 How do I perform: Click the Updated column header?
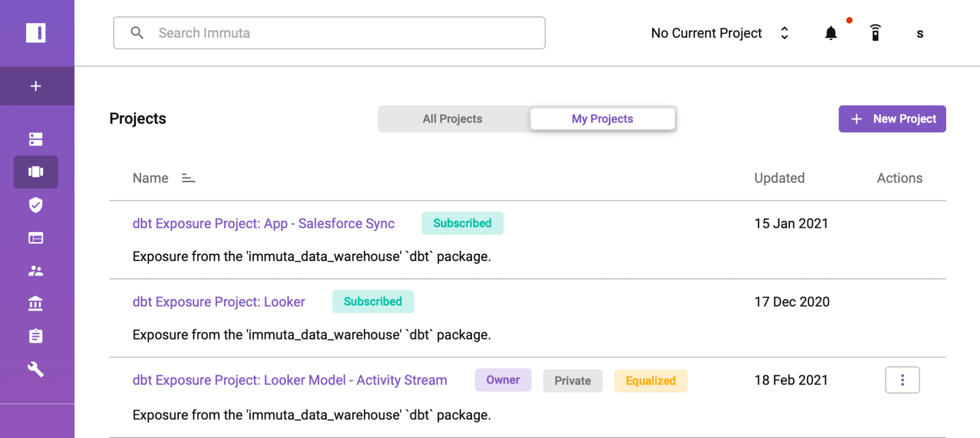779,178
